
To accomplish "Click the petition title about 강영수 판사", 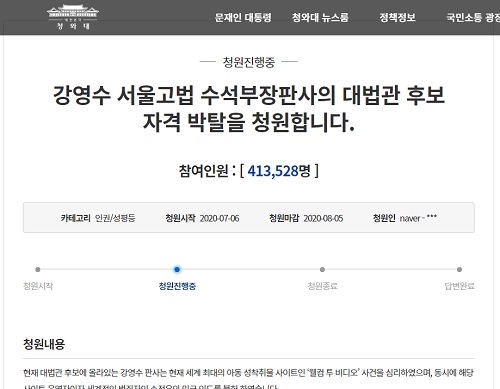I will point(249,108).
